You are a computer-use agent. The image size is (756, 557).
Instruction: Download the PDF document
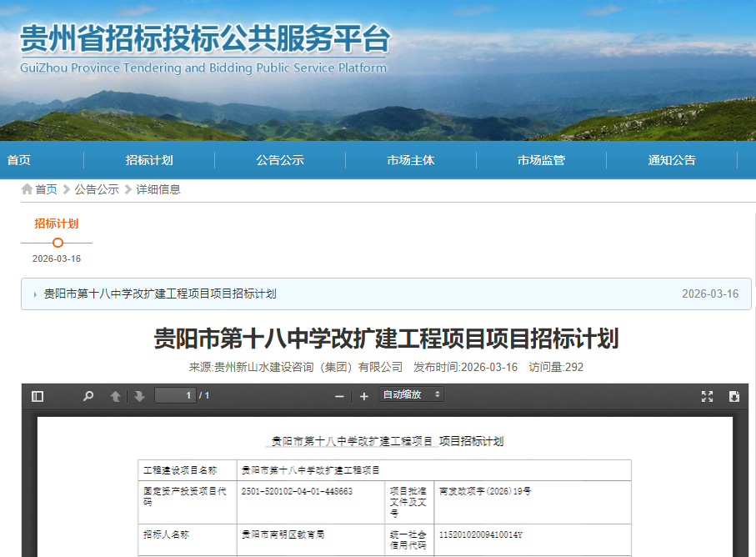734,396
